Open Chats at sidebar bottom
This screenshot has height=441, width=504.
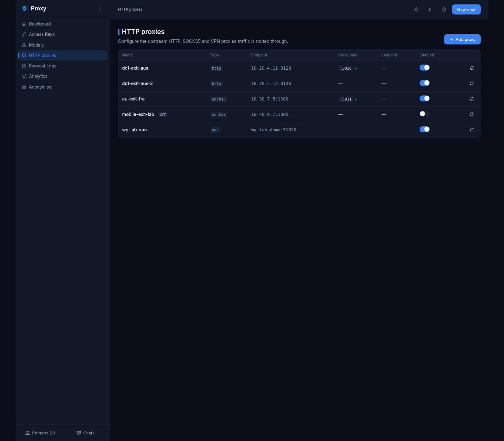[x=85, y=433]
